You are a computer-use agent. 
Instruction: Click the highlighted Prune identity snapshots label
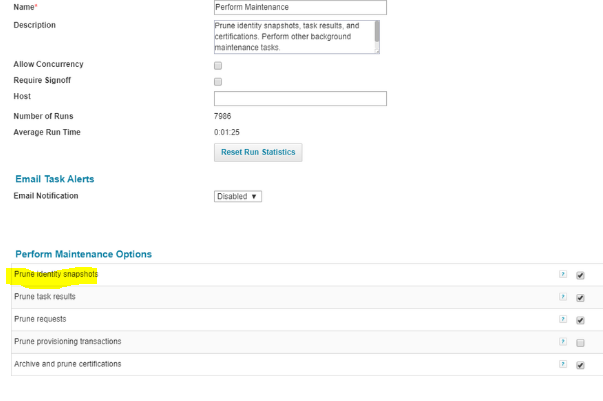(x=56, y=274)
